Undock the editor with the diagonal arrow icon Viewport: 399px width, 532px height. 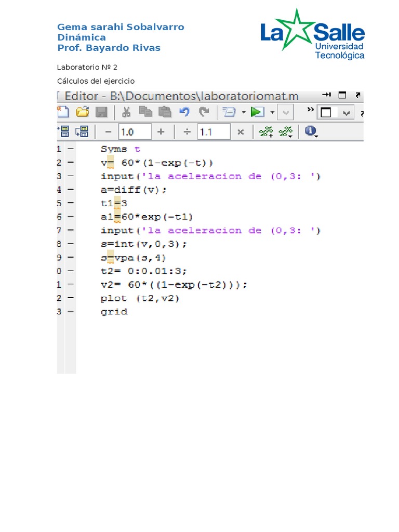click(x=357, y=95)
